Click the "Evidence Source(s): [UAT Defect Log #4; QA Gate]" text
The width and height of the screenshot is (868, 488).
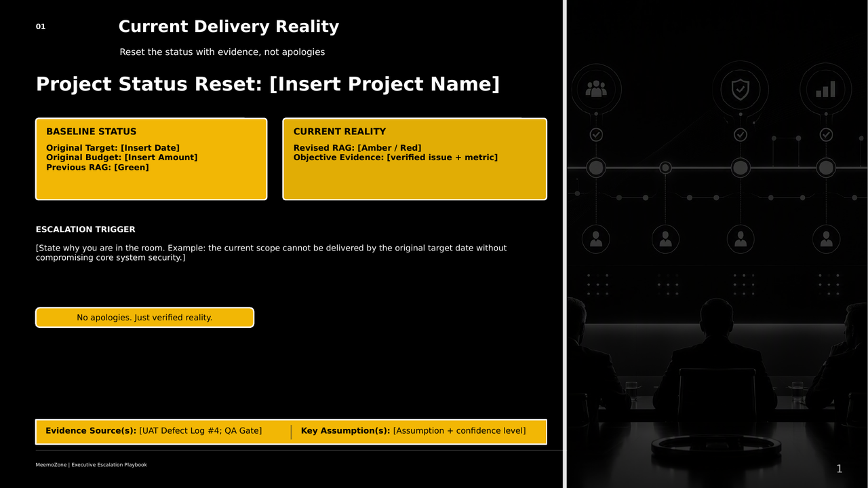tap(154, 431)
